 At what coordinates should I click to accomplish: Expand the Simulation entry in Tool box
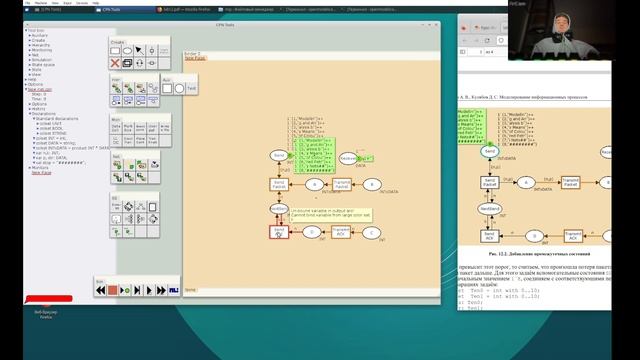coord(30,60)
